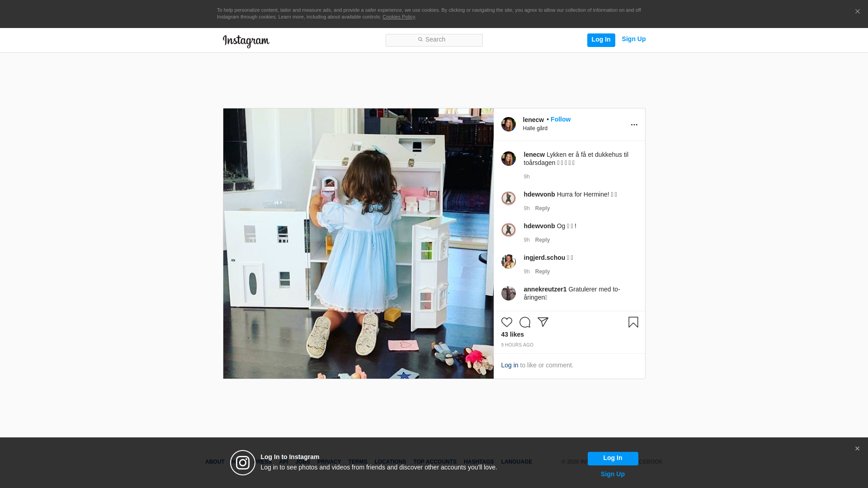Dismiss the cookie notice banner
Viewport: 868px width, 488px height.
coord(857,12)
